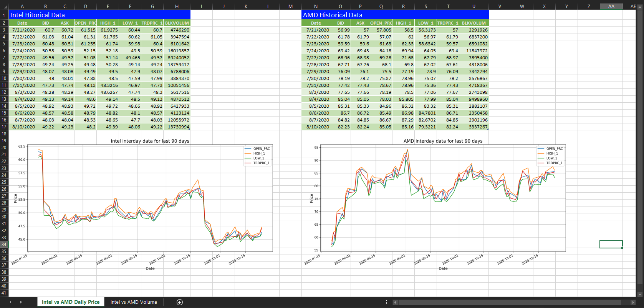Select AMD volume cell 3337267
Screen dimensions: 644x308
(x=473, y=127)
